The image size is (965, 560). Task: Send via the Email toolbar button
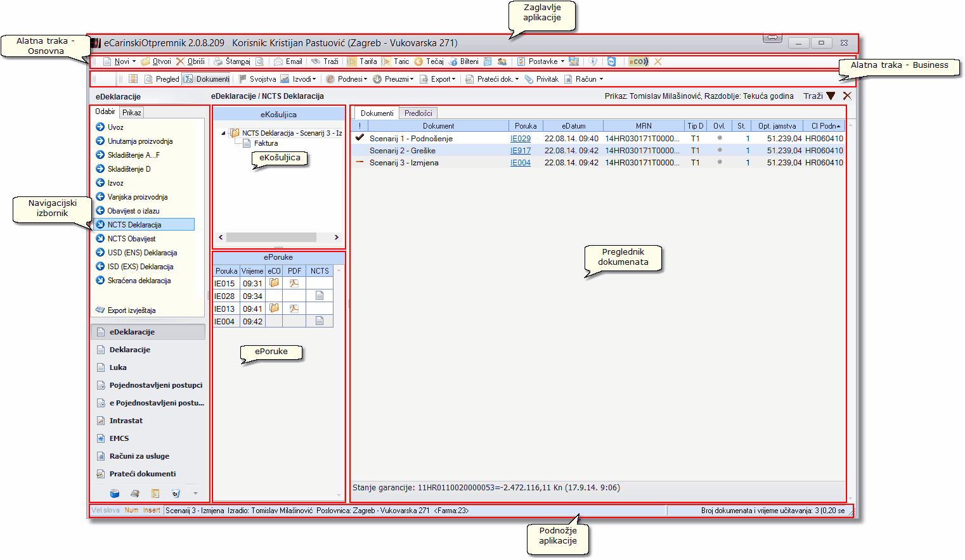pyautogui.click(x=288, y=61)
